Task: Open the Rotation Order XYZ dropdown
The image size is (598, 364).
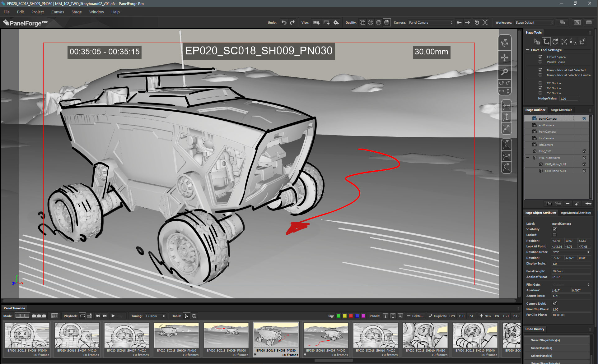Action: (571, 252)
